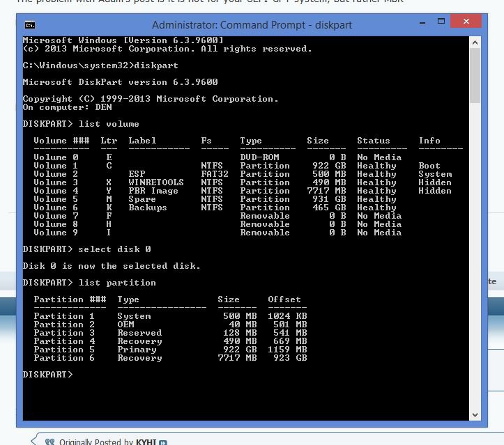The width and height of the screenshot is (504, 445).
Task: Click the 'Ltr' column header
Action: [109, 141]
